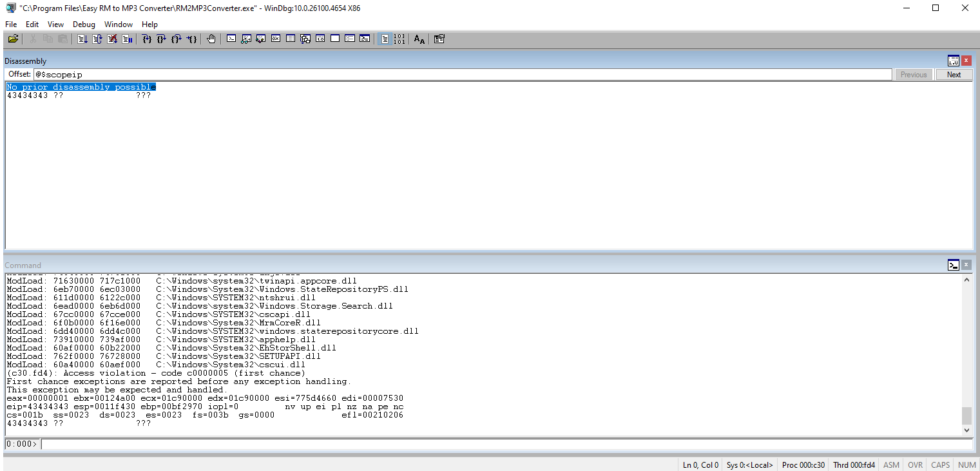Open the Disassembly pane window menu icon
This screenshot has height=471, width=980.
click(x=954, y=61)
